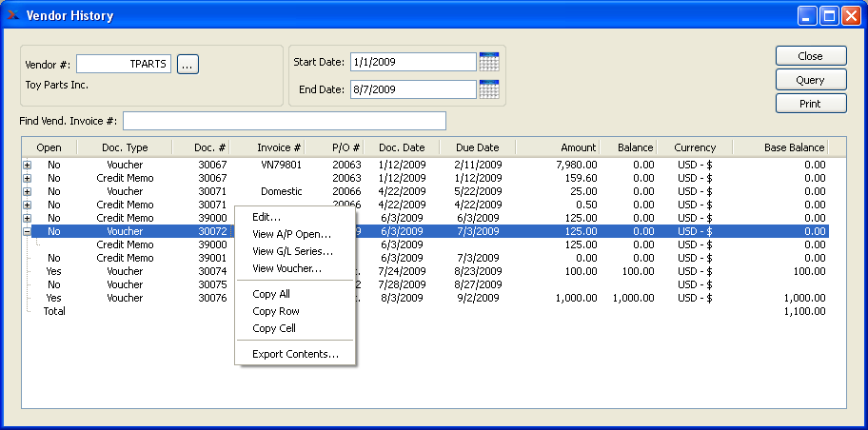Click the application icon in title bar

pyautogui.click(x=12, y=15)
